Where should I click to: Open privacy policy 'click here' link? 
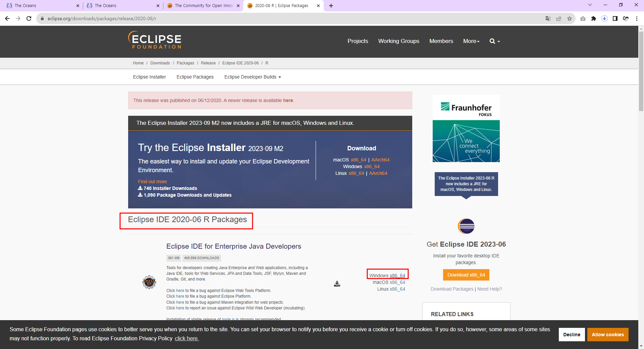click(x=187, y=338)
